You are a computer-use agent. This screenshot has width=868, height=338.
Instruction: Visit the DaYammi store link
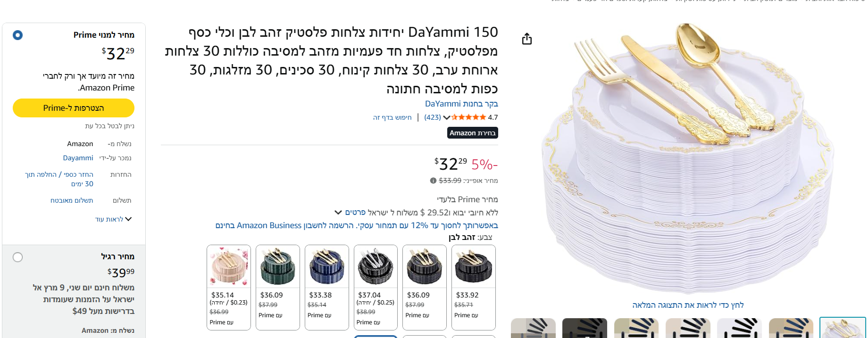pyautogui.click(x=461, y=104)
